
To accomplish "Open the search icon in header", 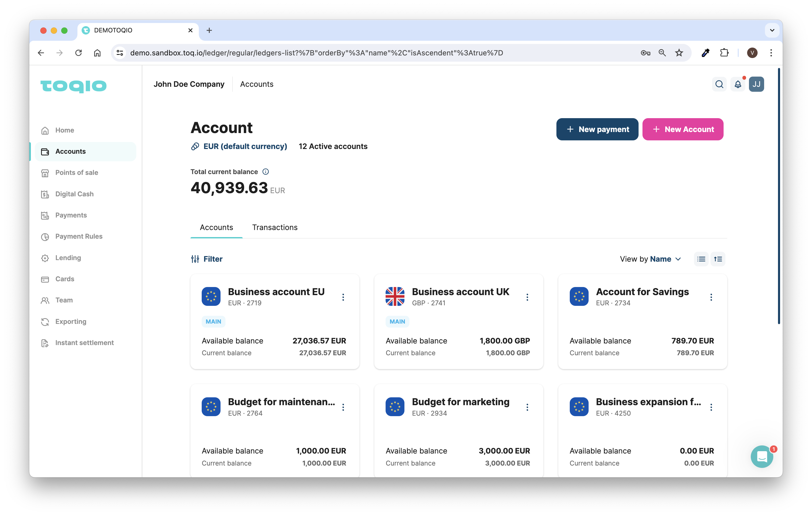I will coord(719,84).
